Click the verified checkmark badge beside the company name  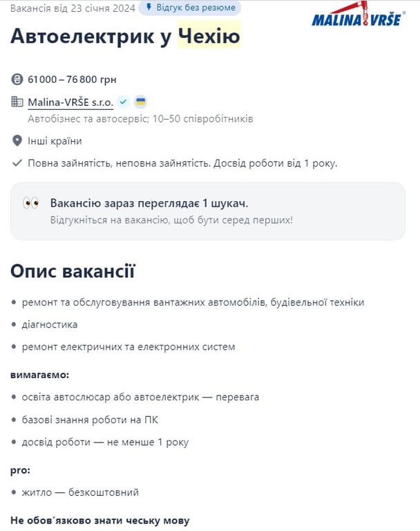tap(124, 102)
